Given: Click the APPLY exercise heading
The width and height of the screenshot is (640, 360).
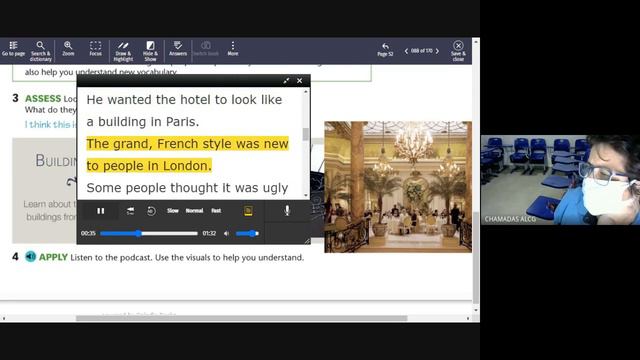Looking at the screenshot, I should coord(53,257).
